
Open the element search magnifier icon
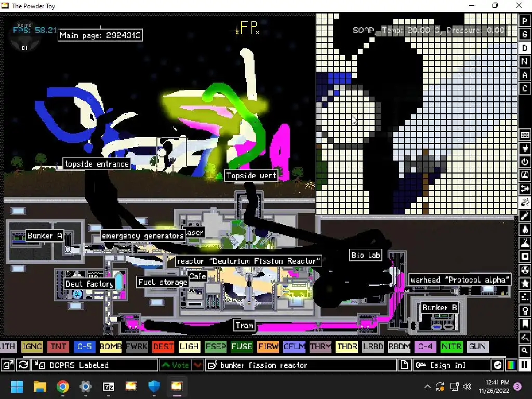click(x=525, y=351)
